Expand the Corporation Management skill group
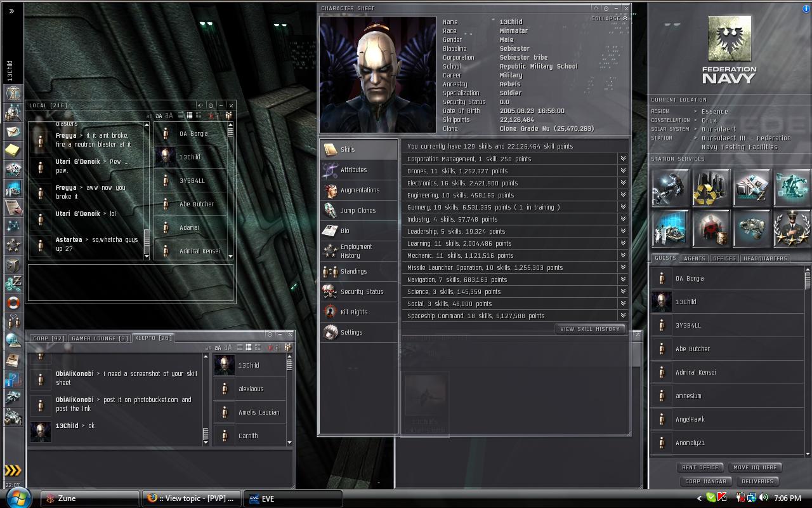Image resolution: width=812 pixels, height=508 pixels. point(623,159)
